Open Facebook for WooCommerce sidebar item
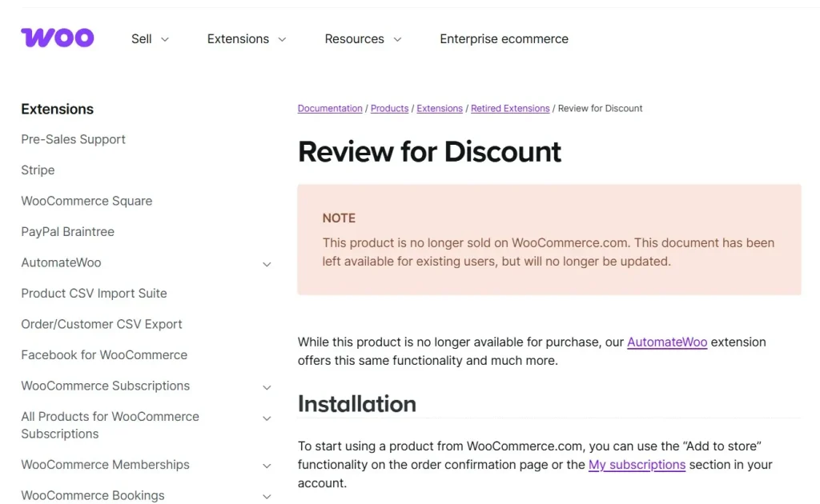Viewport: 820px width, 504px height. pyautogui.click(x=104, y=354)
